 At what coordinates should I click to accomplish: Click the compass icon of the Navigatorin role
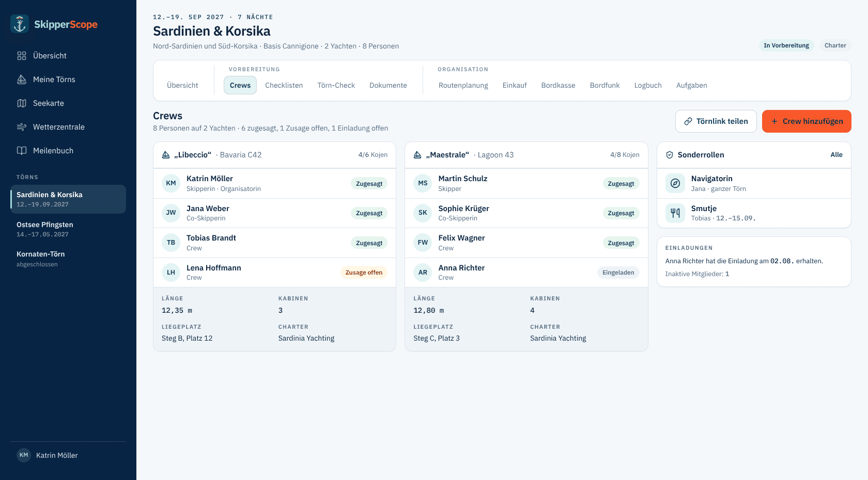(x=675, y=183)
